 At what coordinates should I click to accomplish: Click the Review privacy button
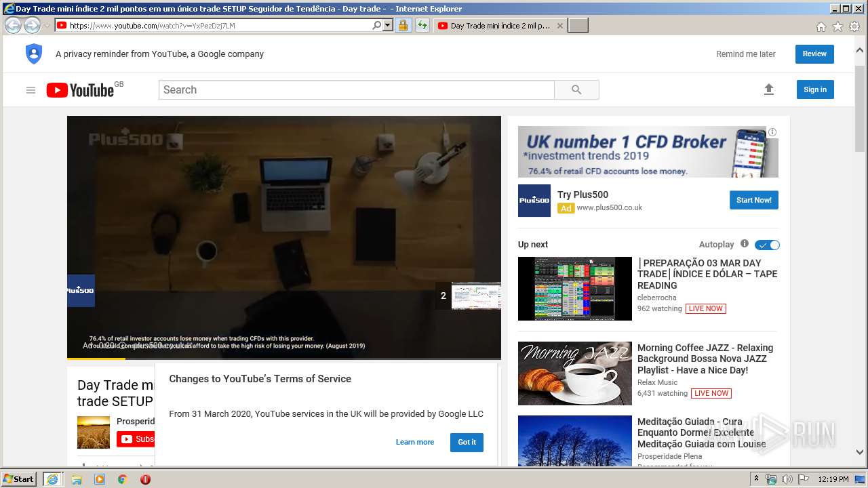[814, 54]
